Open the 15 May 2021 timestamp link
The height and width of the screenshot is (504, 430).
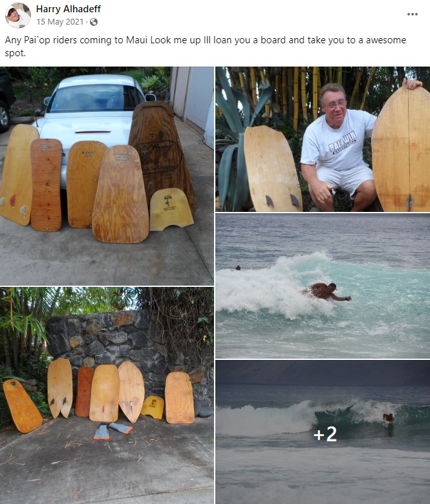point(60,22)
